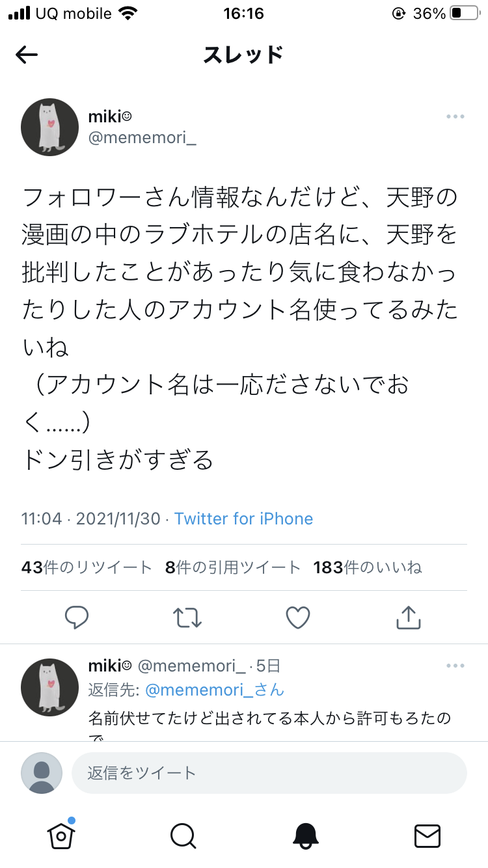View the 43件のリツイート list
Viewport: 488px width, 868px height.
point(87,567)
